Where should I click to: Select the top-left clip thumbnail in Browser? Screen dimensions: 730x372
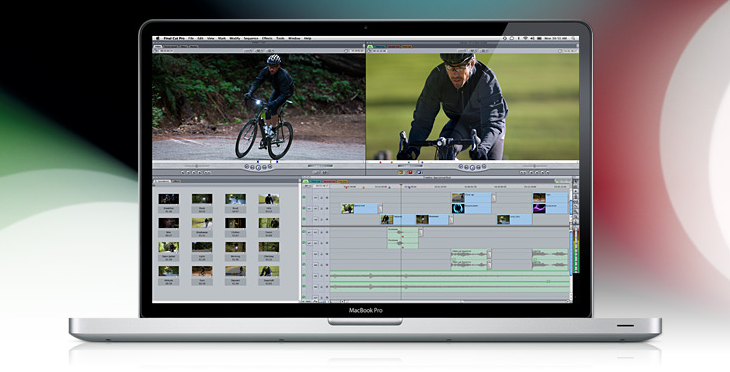pos(169,199)
